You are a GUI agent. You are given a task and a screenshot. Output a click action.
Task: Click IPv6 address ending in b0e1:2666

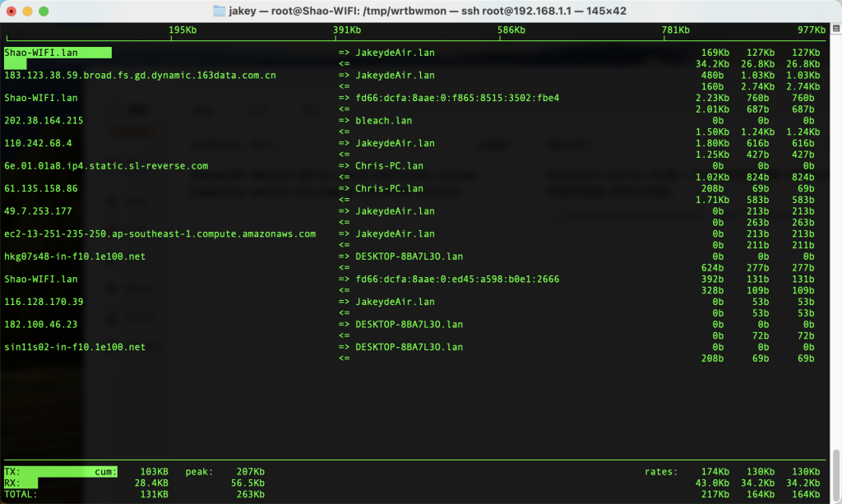point(456,280)
